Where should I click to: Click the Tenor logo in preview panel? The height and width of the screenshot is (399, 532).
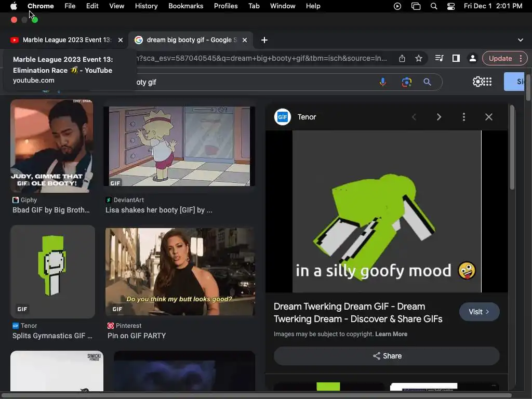coord(283,117)
